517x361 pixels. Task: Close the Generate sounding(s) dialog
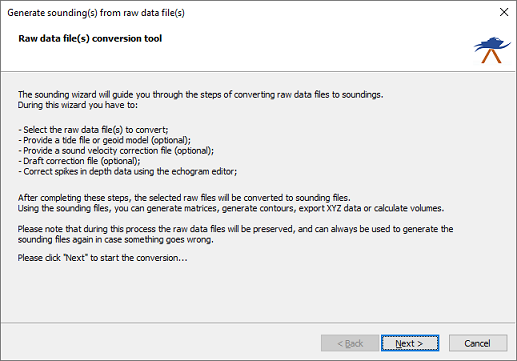(x=504, y=12)
